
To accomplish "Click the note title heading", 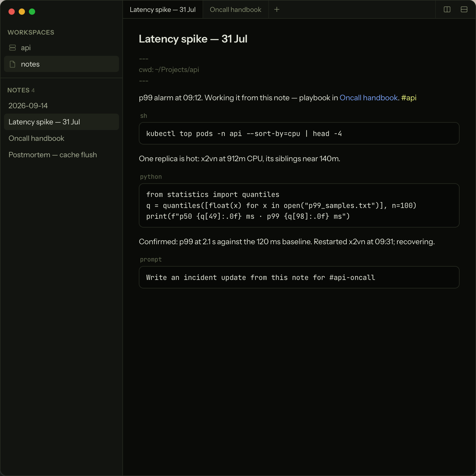I will (x=193, y=39).
